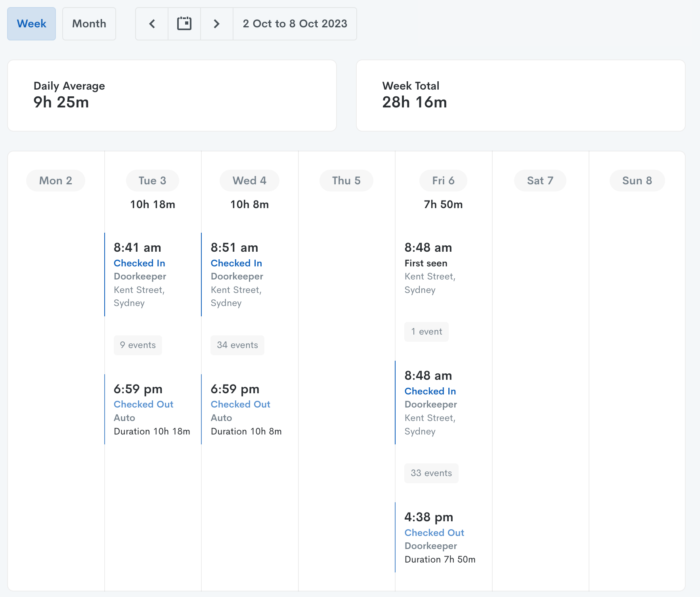Click the 8:51 am time on Wednesday
This screenshot has width=700, height=597.
pyautogui.click(x=235, y=248)
